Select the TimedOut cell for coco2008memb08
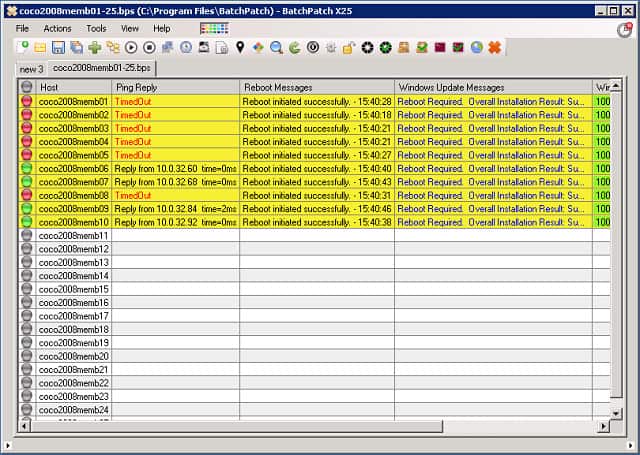 click(x=175, y=195)
